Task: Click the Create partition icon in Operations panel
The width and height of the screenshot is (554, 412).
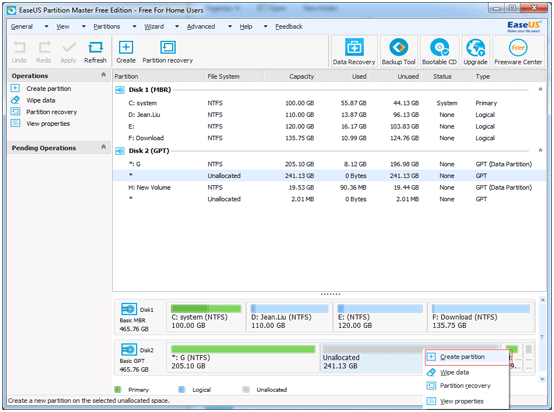Action: (x=15, y=88)
